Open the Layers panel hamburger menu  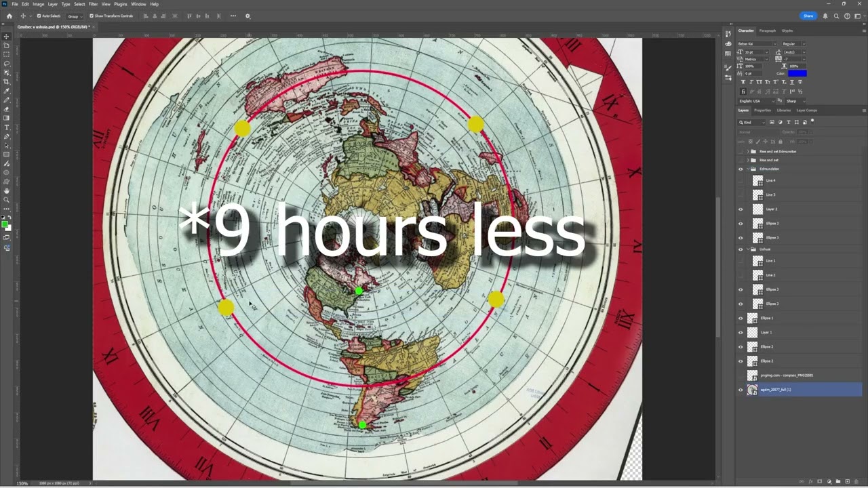[x=864, y=110]
